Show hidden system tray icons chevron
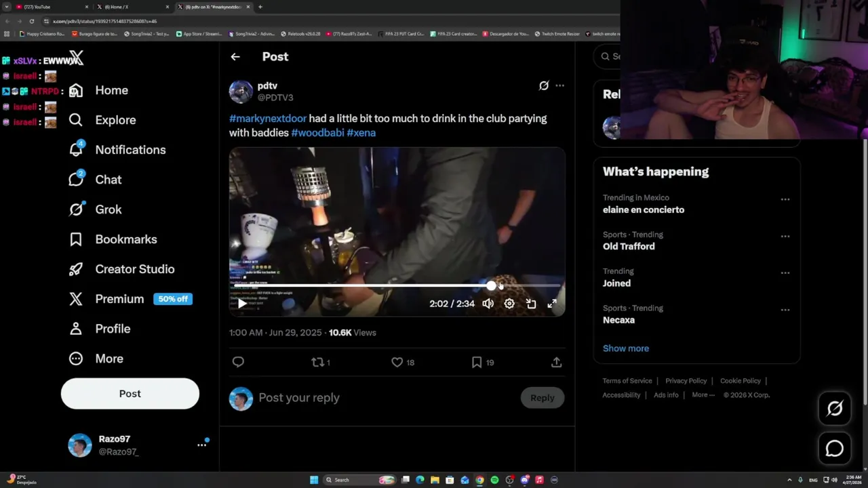The height and width of the screenshot is (488, 868). tap(789, 480)
